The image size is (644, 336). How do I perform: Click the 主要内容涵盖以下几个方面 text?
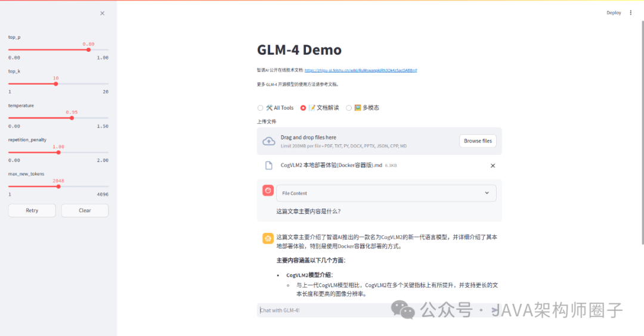[x=311, y=260]
